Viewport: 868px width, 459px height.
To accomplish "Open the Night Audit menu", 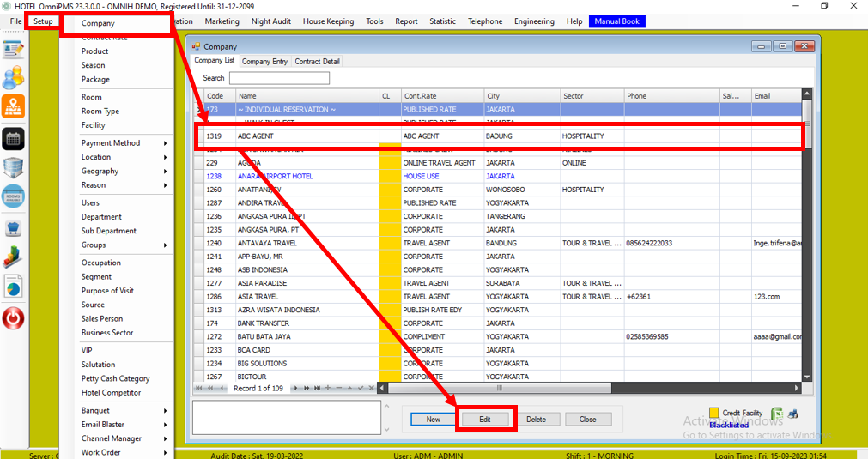I will pyautogui.click(x=270, y=21).
